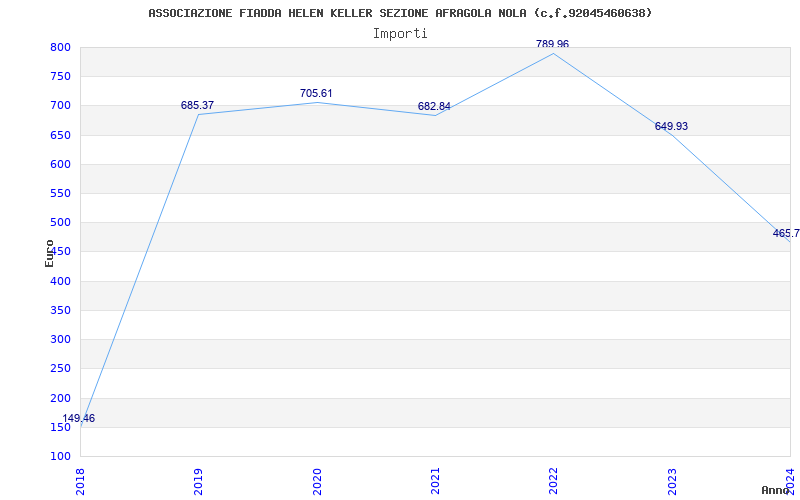The width and height of the screenshot is (800, 500).
Task: Click the 2024 x-axis year label
Action: coord(790,481)
